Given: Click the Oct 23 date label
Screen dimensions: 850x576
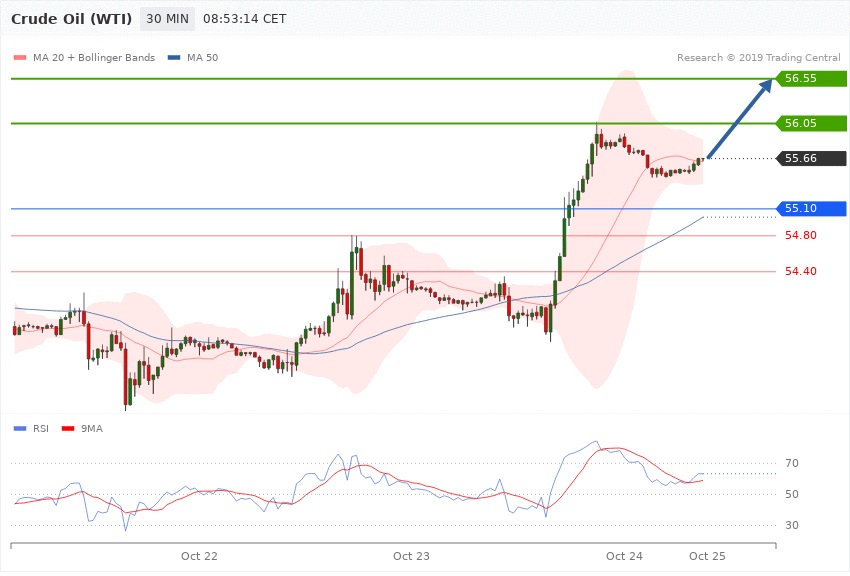Looking at the screenshot, I should click(411, 556).
